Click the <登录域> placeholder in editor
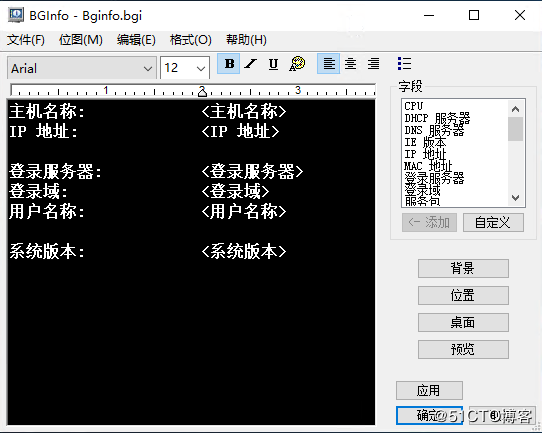This screenshot has height=433, width=542. [235, 191]
